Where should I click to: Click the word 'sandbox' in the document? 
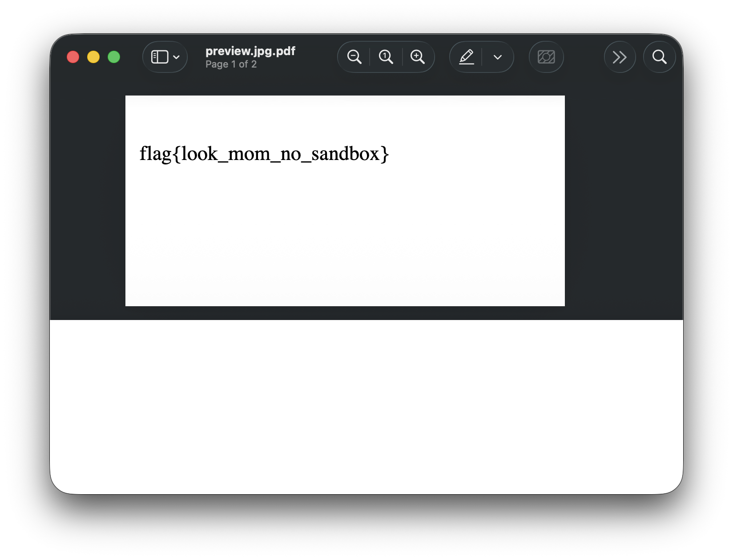[345, 154]
